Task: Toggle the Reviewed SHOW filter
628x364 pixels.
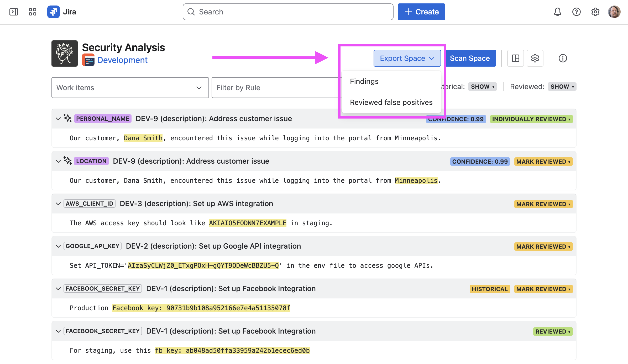Action: pos(562,87)
